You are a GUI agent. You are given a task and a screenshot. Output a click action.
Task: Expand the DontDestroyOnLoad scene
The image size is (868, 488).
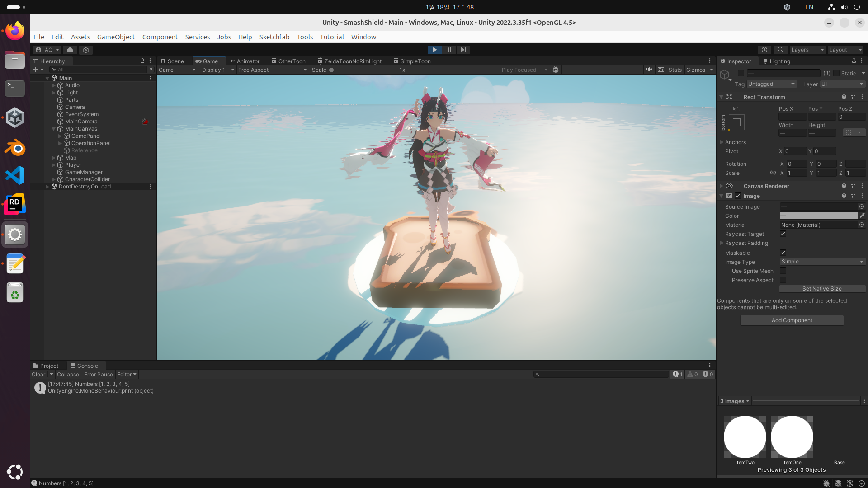(x=47, y=187)
